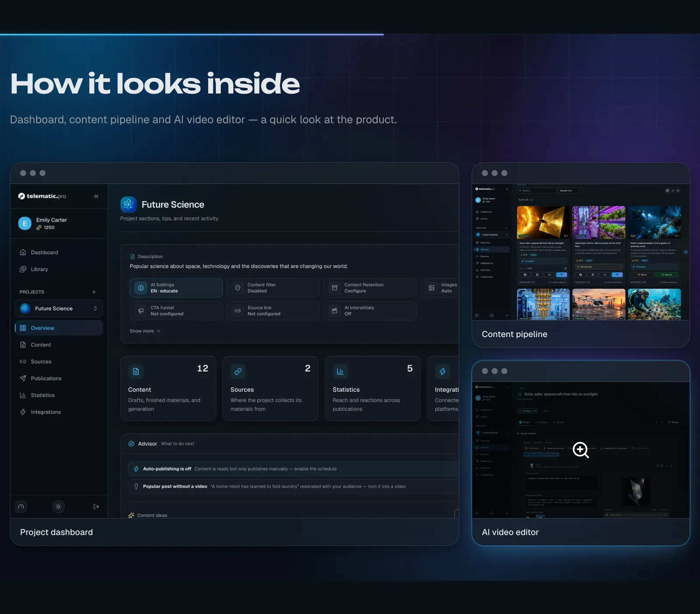The image size is (700, 614).
Task: Open the Sources card showing 2
Action: point(270,388)
